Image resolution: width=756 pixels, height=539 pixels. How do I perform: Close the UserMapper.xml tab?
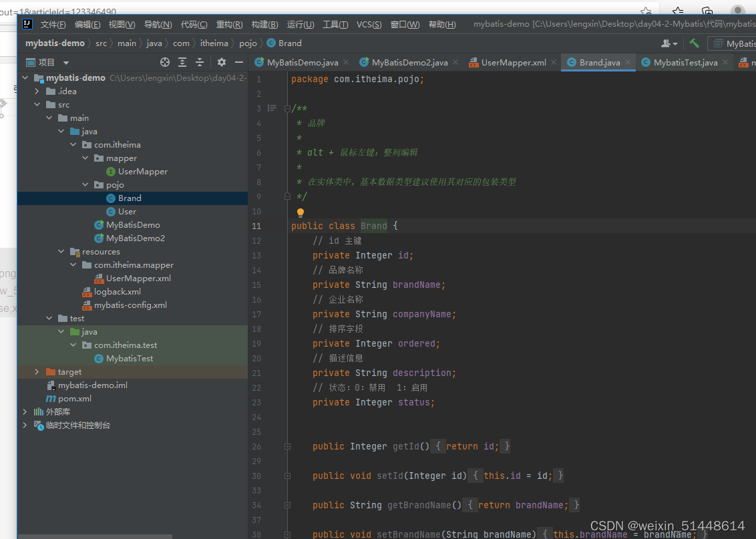(554, 62)
